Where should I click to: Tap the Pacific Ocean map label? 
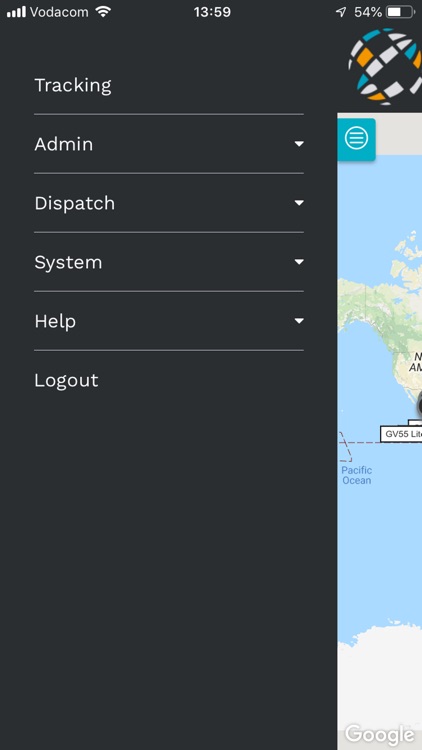[x=356, y=475]
